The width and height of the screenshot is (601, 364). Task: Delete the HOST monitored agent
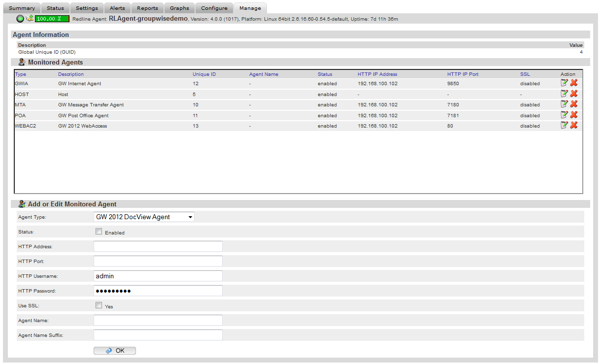574,94
